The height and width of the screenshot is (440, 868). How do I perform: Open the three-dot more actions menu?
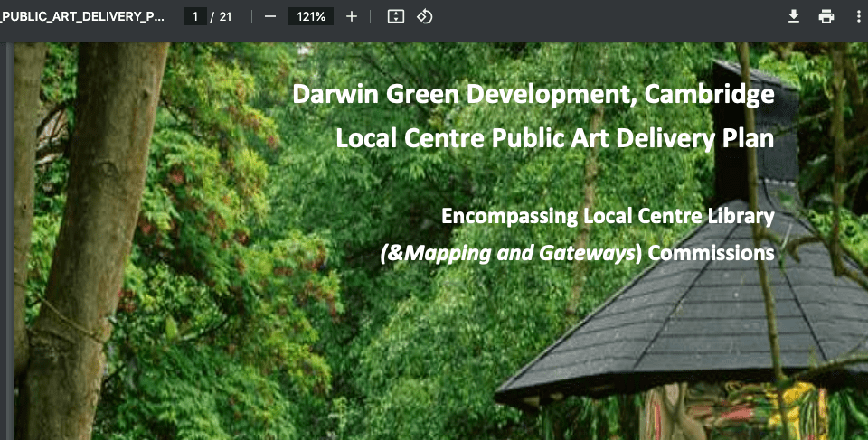coord(857,16)
